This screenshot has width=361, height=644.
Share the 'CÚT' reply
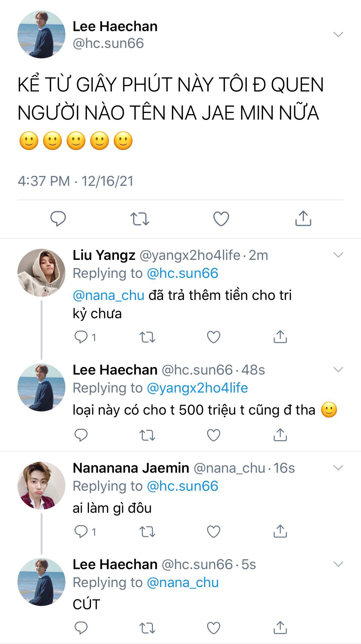pyautogui.click(x=280, y=628)
